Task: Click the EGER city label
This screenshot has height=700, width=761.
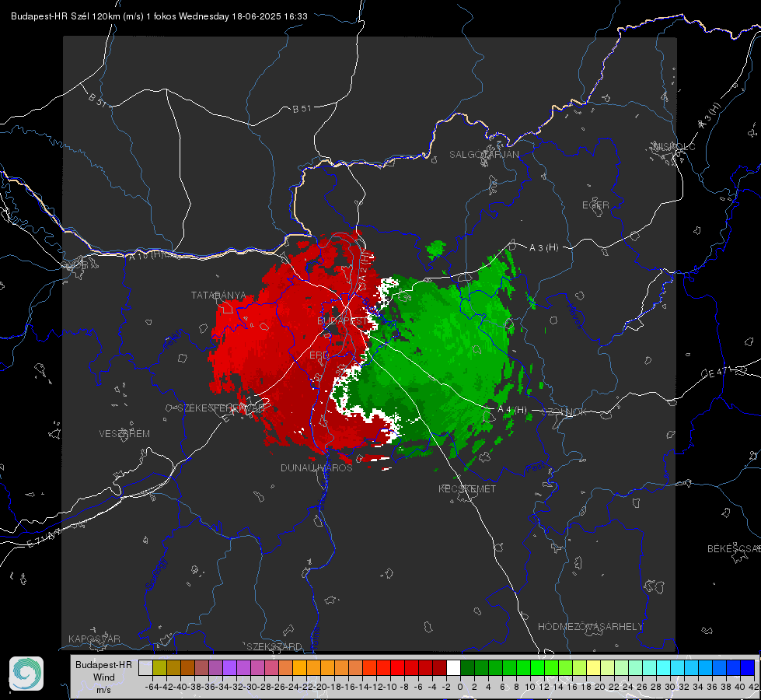Action: click(595, 205)
